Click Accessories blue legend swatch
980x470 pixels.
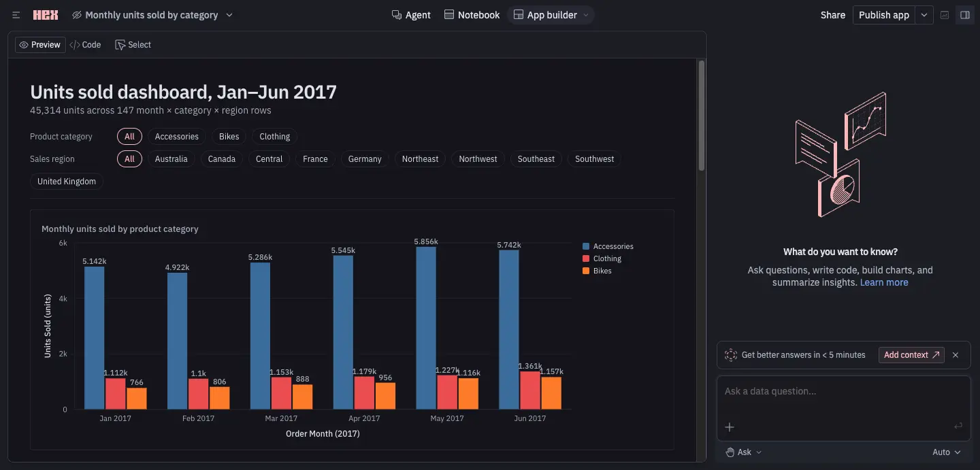coord(586,246)
